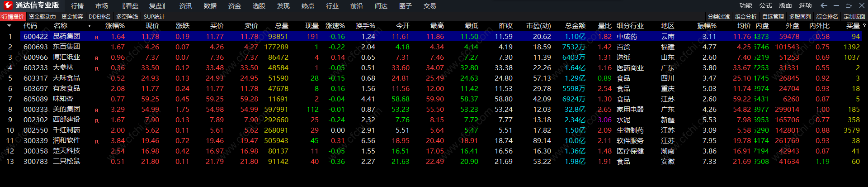The image size is (868, 187).
Task: Sort by the 总金额 column header
Action: (575, 26)
